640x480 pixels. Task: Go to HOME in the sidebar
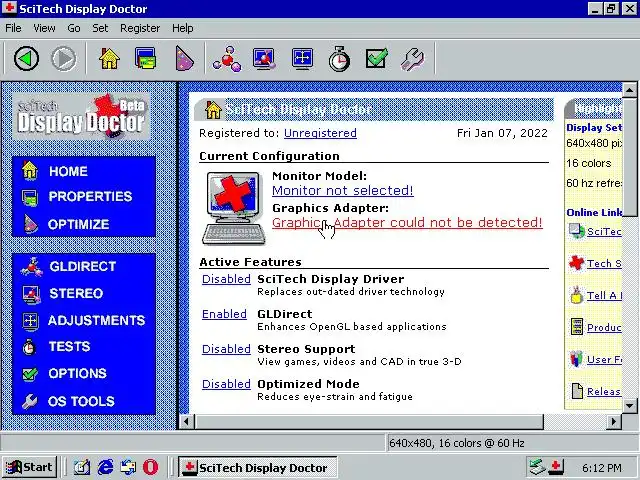tap(68, 171)
